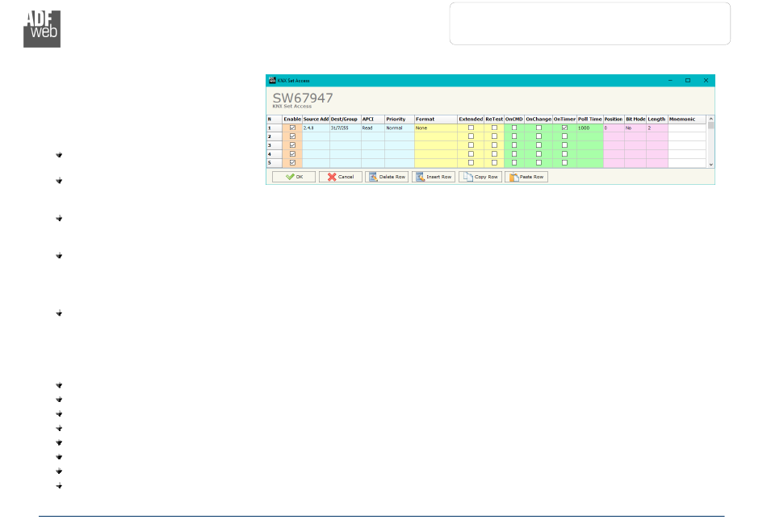Screen dimensions: 767x532
Task: Click the Paste Row button
Action: click(x=526, y=177)
